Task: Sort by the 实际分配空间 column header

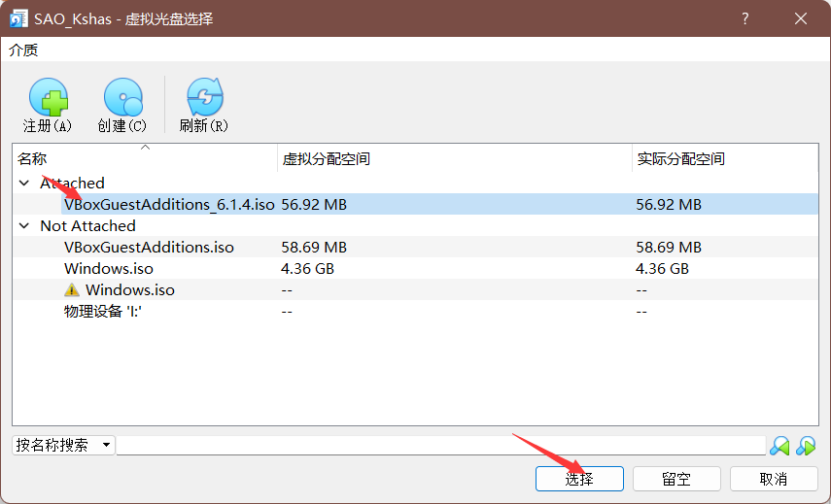Action: coord(725,158)
